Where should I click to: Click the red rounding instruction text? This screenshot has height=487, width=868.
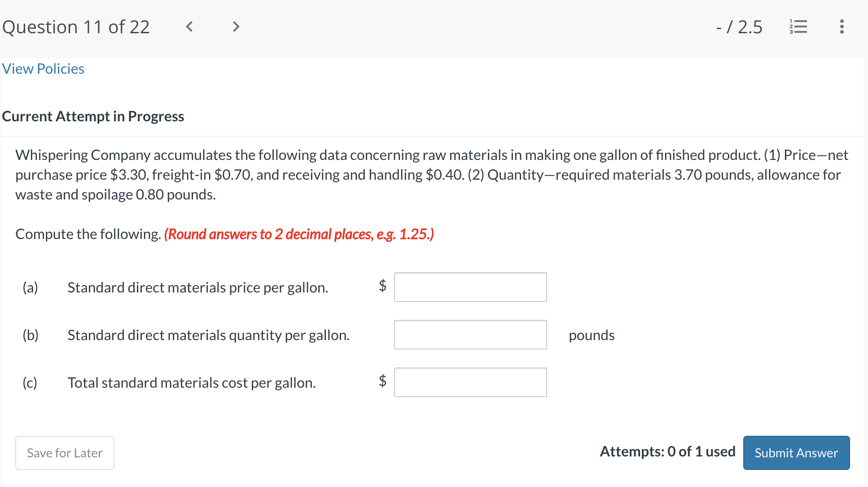(299, 234)
